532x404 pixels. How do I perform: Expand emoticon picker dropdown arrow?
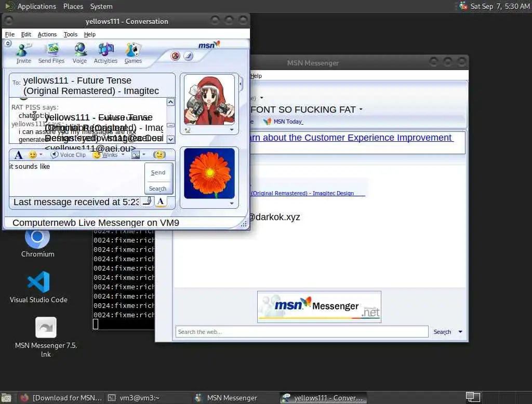[41, 155]
